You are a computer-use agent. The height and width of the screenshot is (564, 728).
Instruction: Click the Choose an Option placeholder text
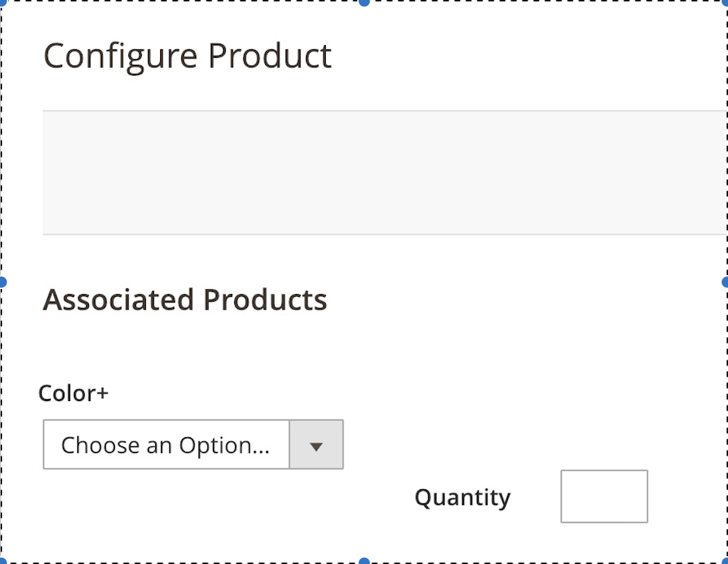click(166, 445)
